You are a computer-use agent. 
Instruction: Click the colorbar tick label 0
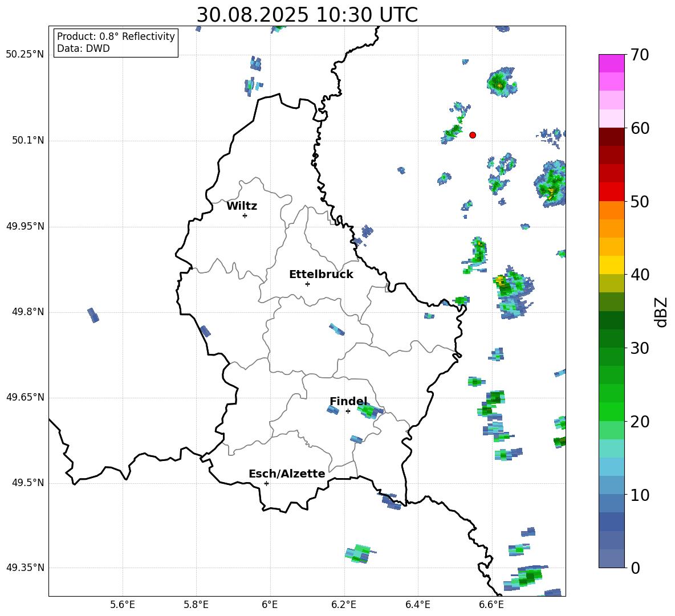coord(635,568)
